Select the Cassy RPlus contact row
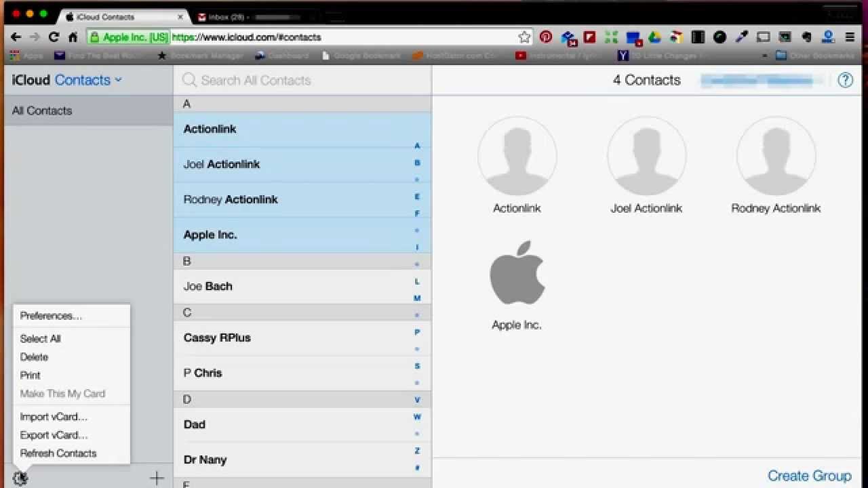Image resolution: width=868 pixels, height=488 pixels. tap(302, 338)
